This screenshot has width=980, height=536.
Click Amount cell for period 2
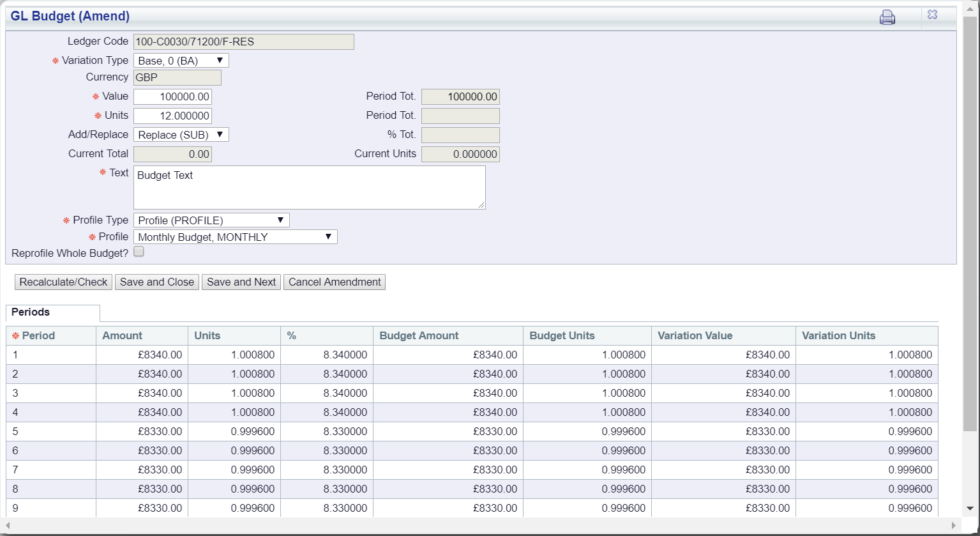point(142,374)
